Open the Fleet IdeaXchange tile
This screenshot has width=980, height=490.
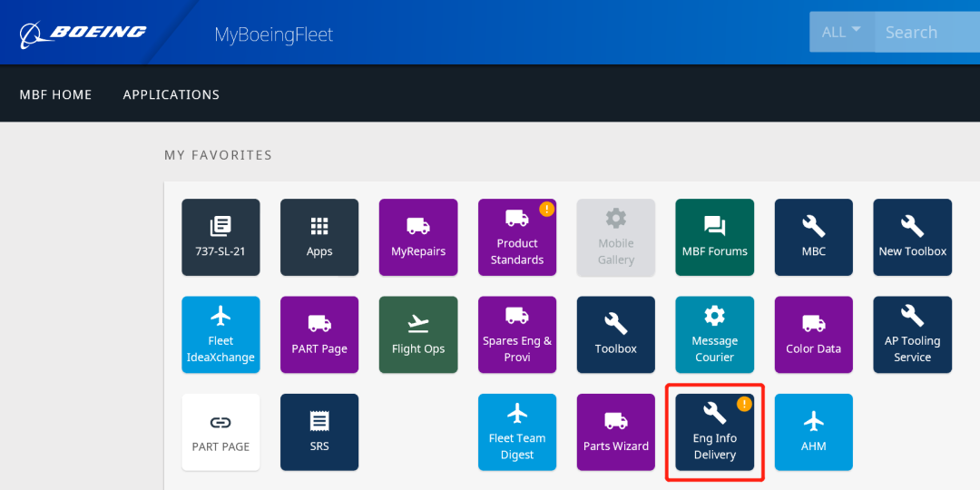pyautogui.click(x=220, y=335)
